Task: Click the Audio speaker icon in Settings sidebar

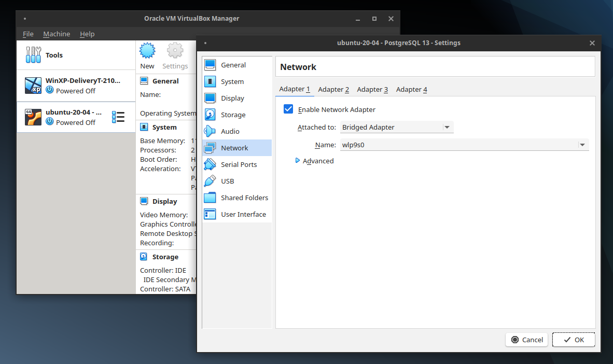Action: pos(210,131)
